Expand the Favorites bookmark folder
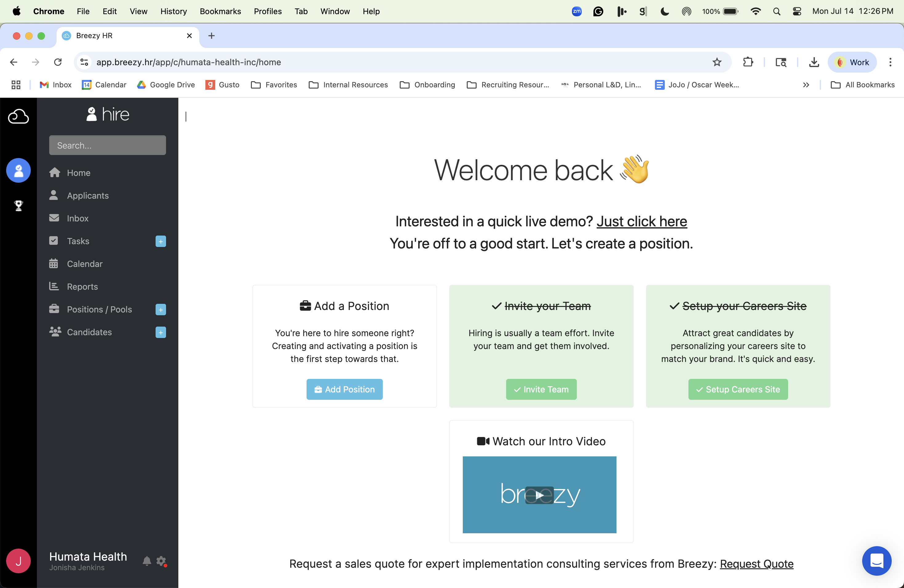This screenshot has width=904, height=588. tap(274, 85)
